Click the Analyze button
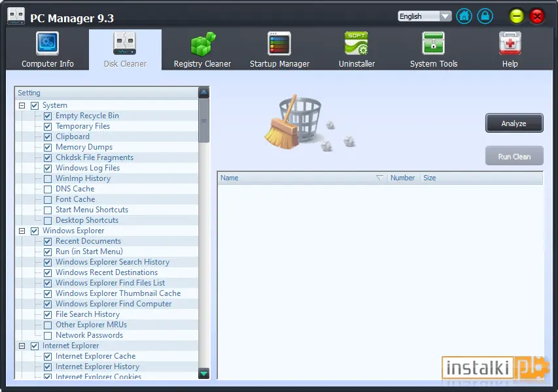 [x=514, y=123]
